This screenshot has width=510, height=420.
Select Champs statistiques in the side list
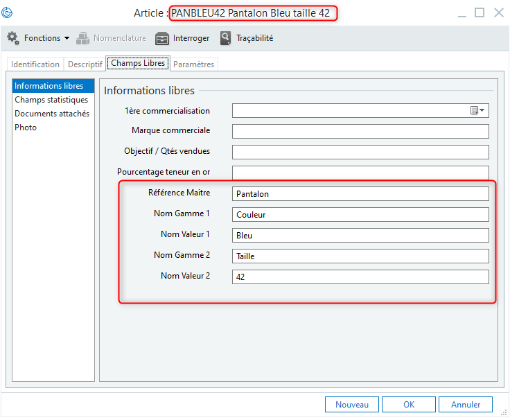(x=51, y=100)
